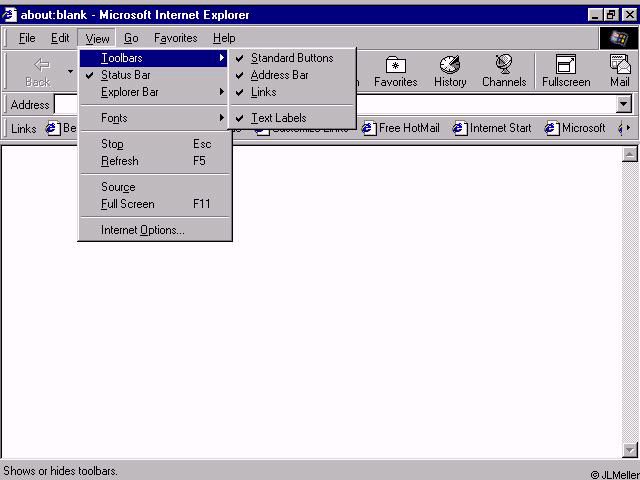The image size is (640, 480).
Task: Select Source in View menu
Action: (154, 187)
